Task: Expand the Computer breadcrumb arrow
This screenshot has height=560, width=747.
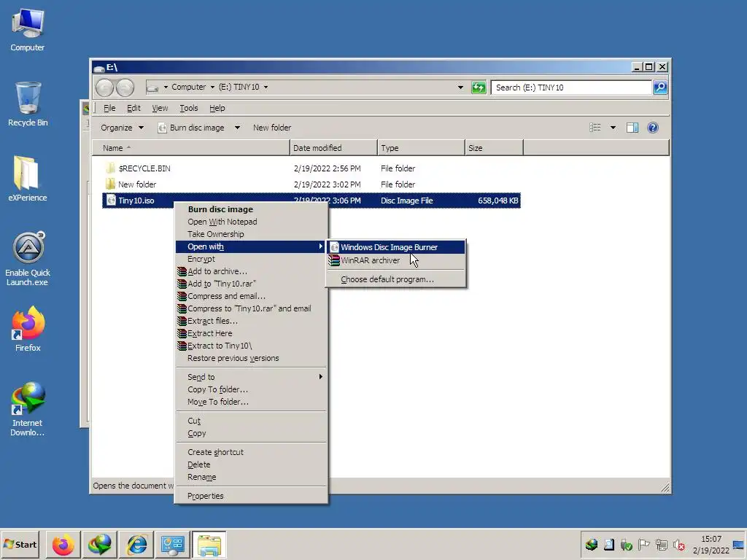Action: (212, 87)
